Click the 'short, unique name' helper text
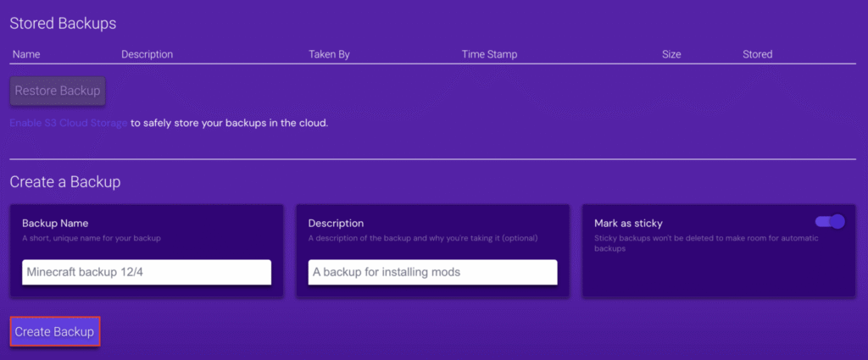This screenshot has height=360, width=868. click(x=92, y=238)
